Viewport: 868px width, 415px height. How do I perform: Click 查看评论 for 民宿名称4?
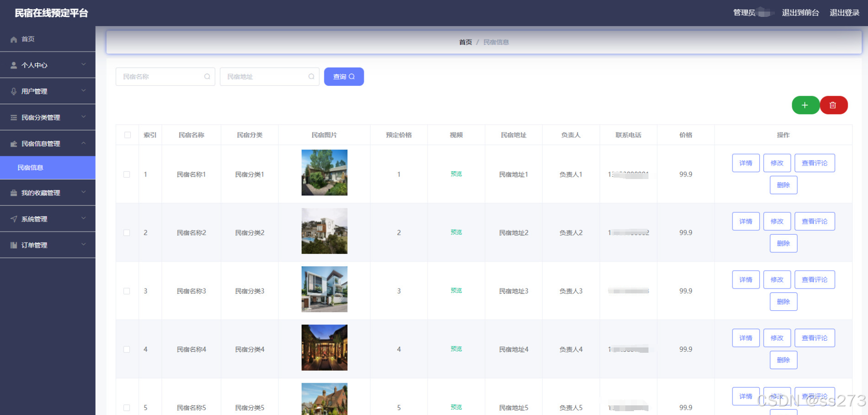815,338
